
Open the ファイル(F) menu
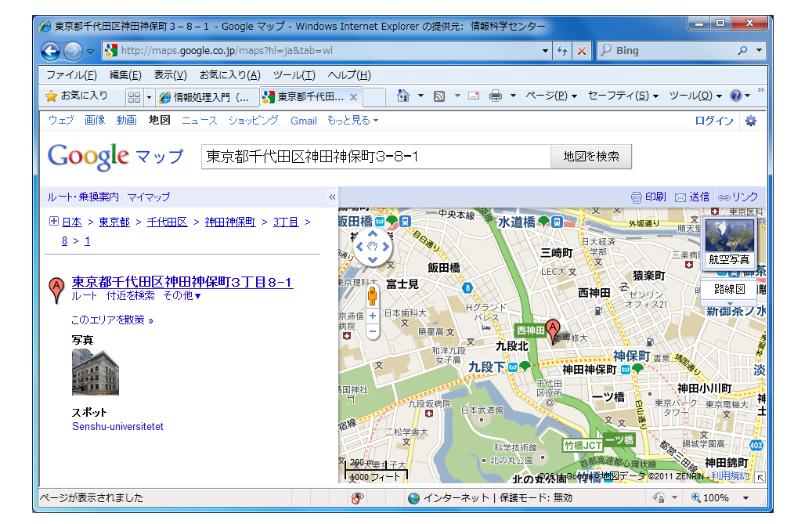[71, 75]
